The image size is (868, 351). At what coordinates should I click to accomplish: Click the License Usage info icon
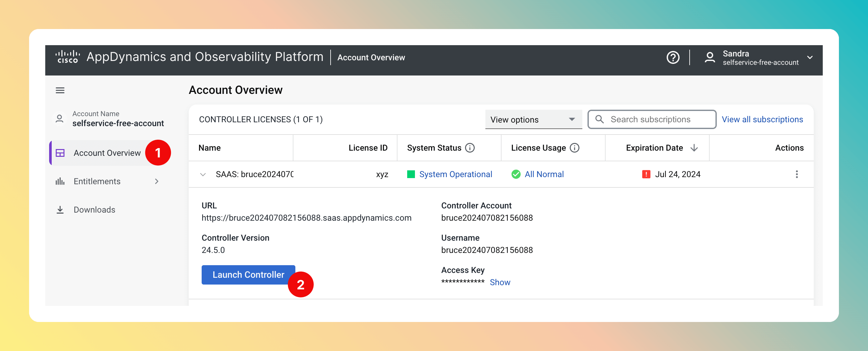tap(574, 148)
